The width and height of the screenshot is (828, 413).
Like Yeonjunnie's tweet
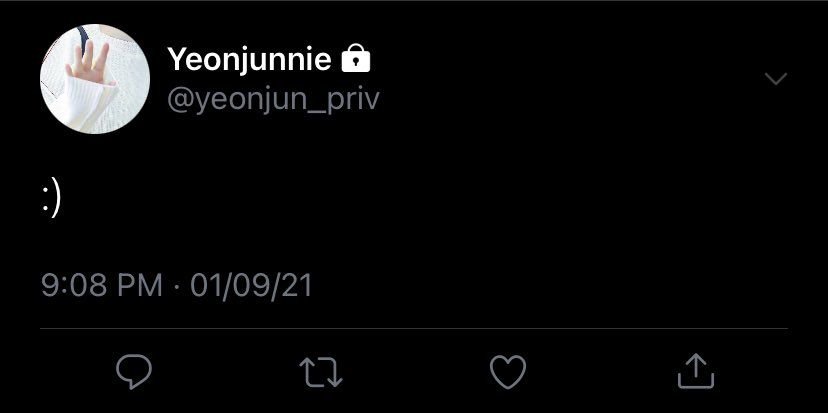point(508,372)
